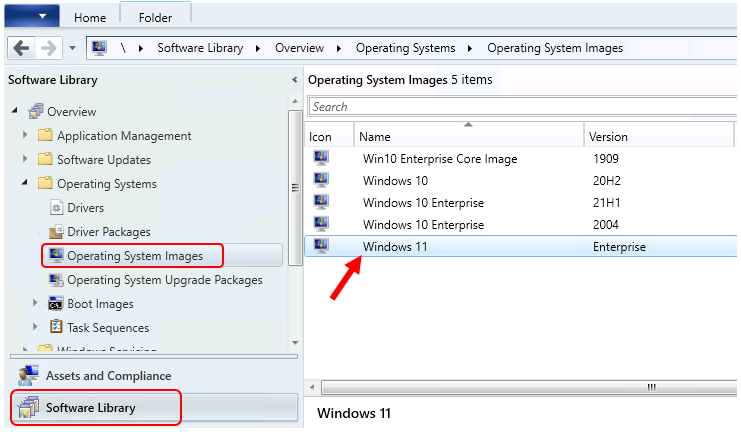Click icon of Windows 10 20H2 row
Viewport: 741px width, 432px height.
coord(321,180)
